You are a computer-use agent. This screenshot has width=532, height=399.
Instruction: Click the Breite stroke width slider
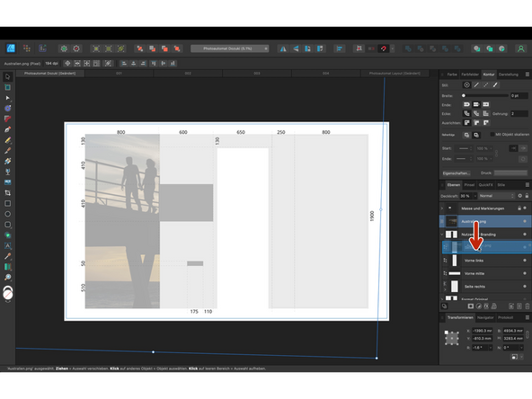(485, 95)
